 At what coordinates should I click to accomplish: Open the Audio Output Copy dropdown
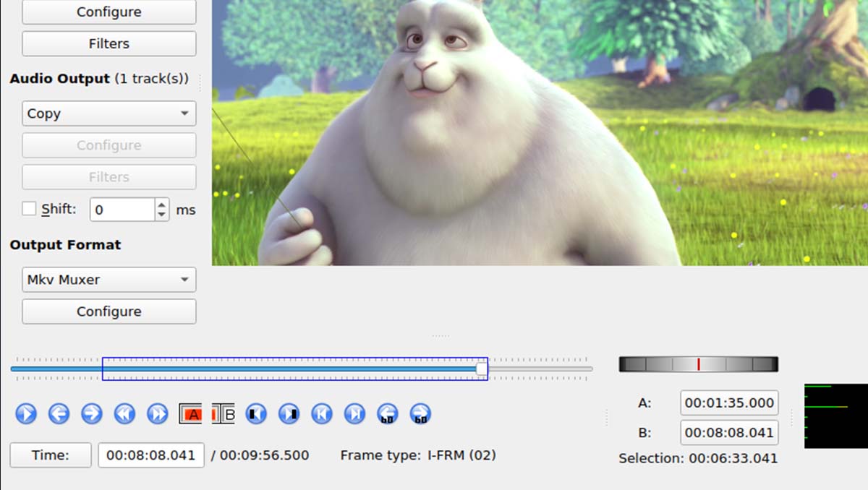109,113
